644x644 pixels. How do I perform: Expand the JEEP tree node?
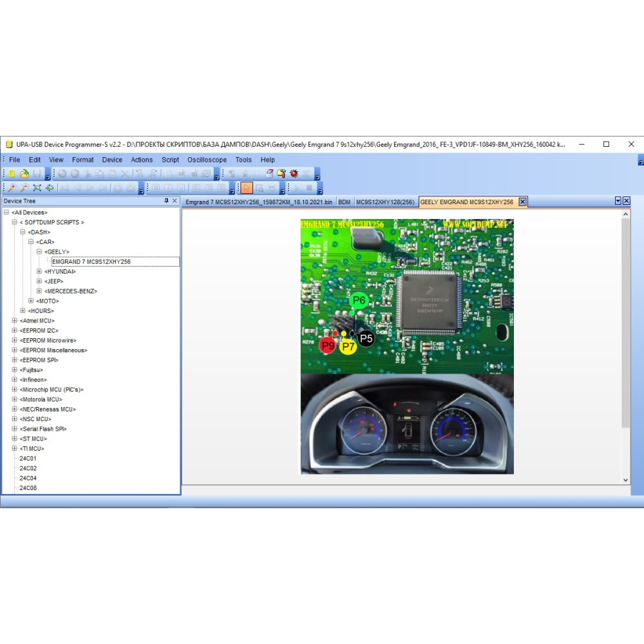39,281
